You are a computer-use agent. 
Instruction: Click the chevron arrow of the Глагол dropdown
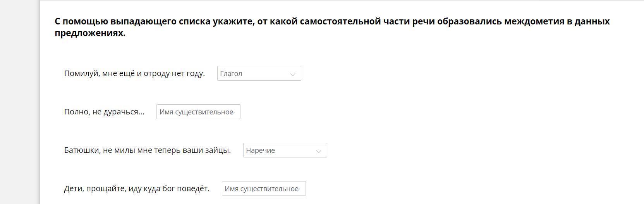click(x=293, y=74)
